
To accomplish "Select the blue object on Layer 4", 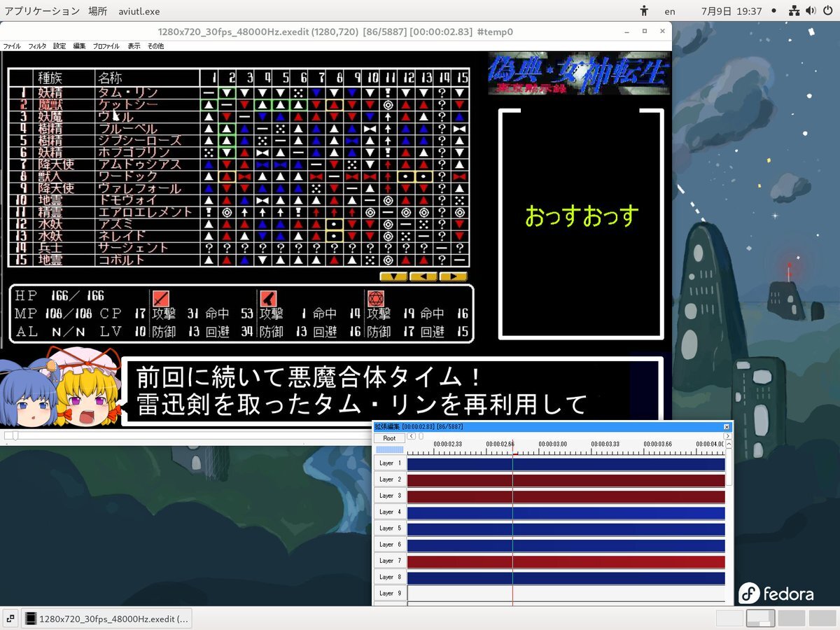I will click(566, 512).
